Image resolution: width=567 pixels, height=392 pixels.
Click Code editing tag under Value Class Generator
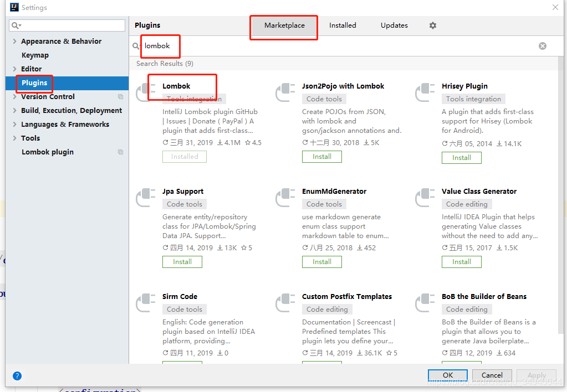point(467,204)
